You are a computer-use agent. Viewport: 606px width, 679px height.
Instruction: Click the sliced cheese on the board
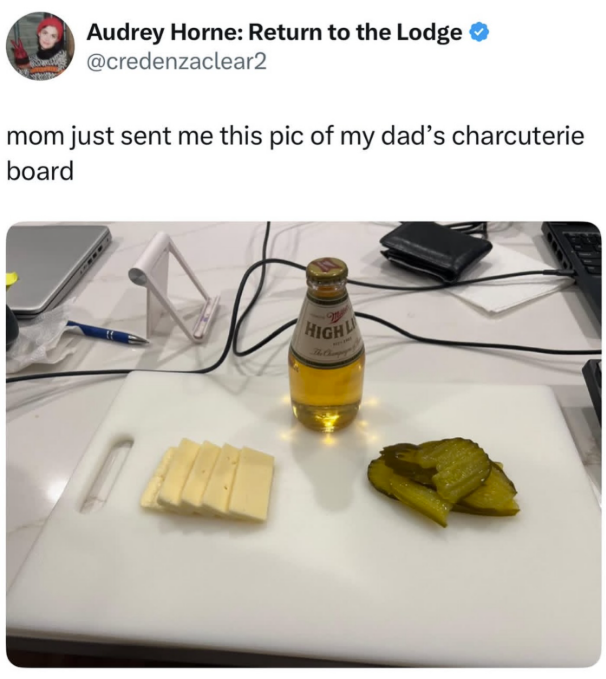pos(209,479)
